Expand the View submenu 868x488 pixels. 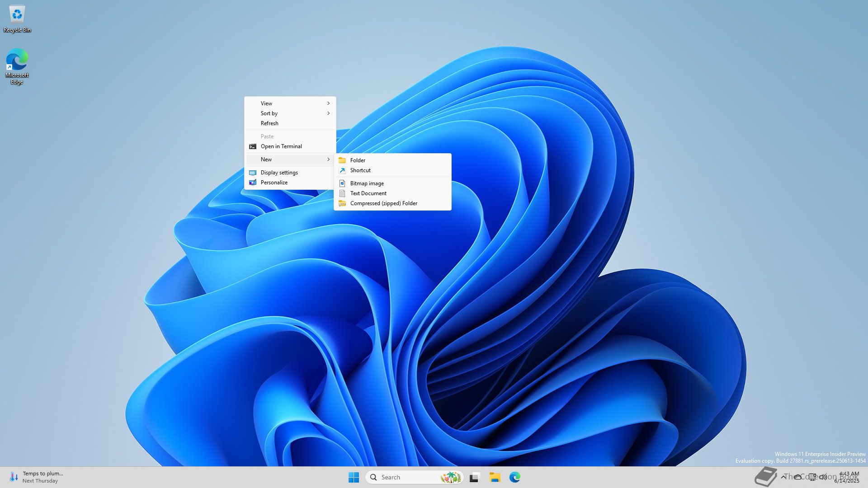289,103
